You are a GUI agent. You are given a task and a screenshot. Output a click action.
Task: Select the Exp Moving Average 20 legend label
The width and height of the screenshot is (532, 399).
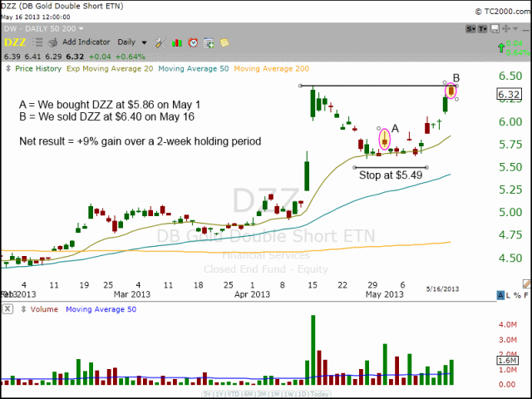(x=110, y=68)
